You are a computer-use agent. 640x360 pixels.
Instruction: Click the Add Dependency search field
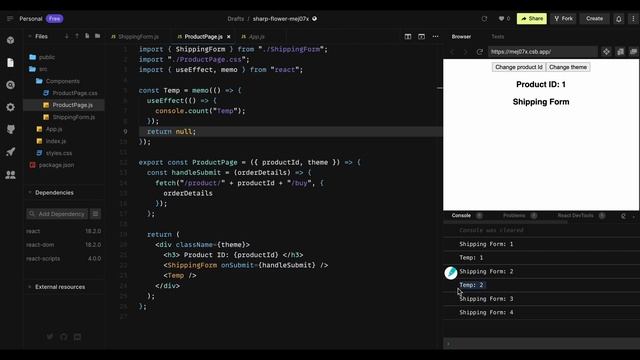57,214
